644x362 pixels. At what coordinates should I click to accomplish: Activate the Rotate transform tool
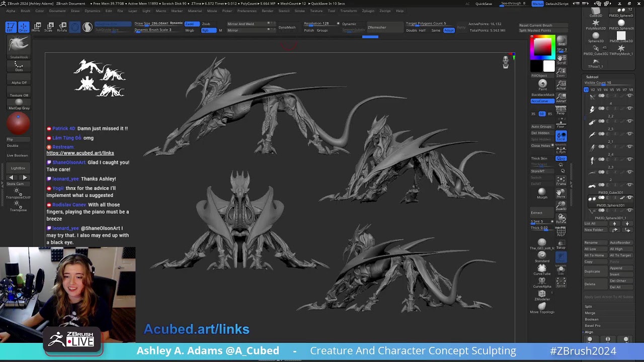pos(62,27)
